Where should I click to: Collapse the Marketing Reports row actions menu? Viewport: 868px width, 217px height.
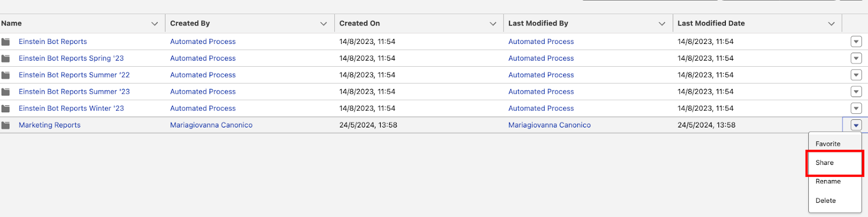coord(856,125)
